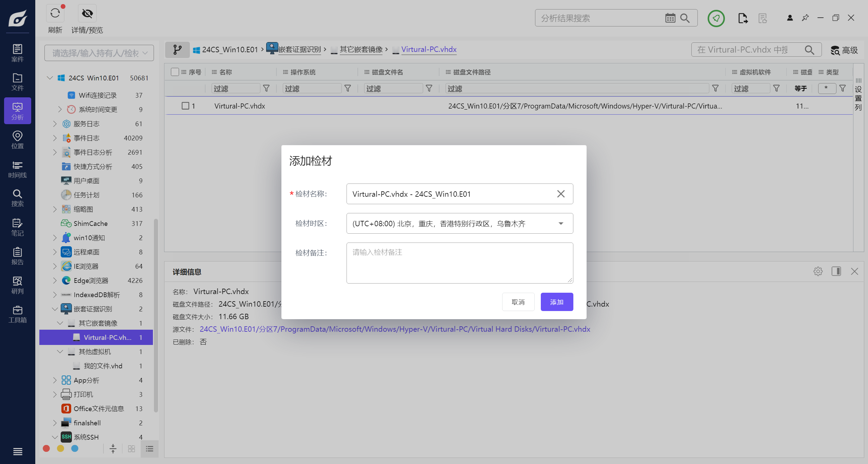The width and height of the screenshot is (868, 464).
Task: Click into the 检材备注 notes text area
Action: tap(459, 263)
